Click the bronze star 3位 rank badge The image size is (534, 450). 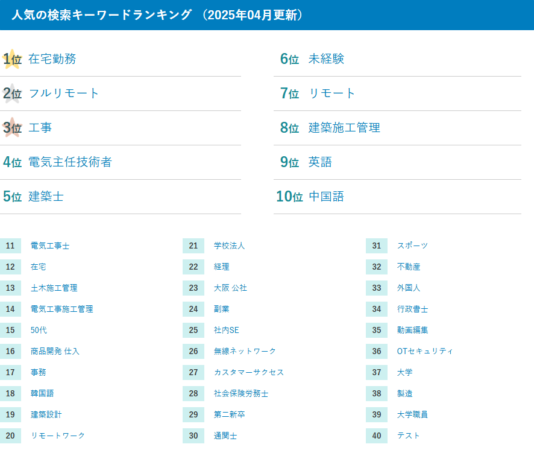click(x=12, y=128)
